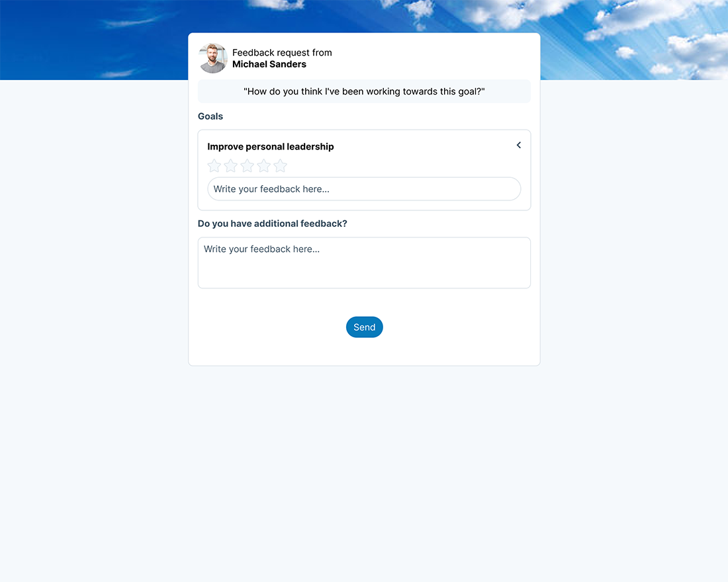Click the Goals section heading
The image size is (728, 582).
coord(210,116)
